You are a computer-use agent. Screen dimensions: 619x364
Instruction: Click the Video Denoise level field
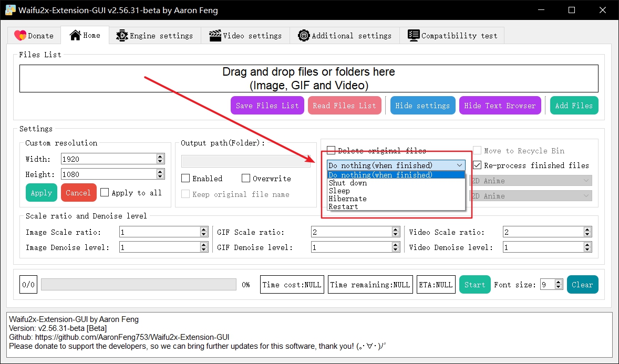coord(543,247)
